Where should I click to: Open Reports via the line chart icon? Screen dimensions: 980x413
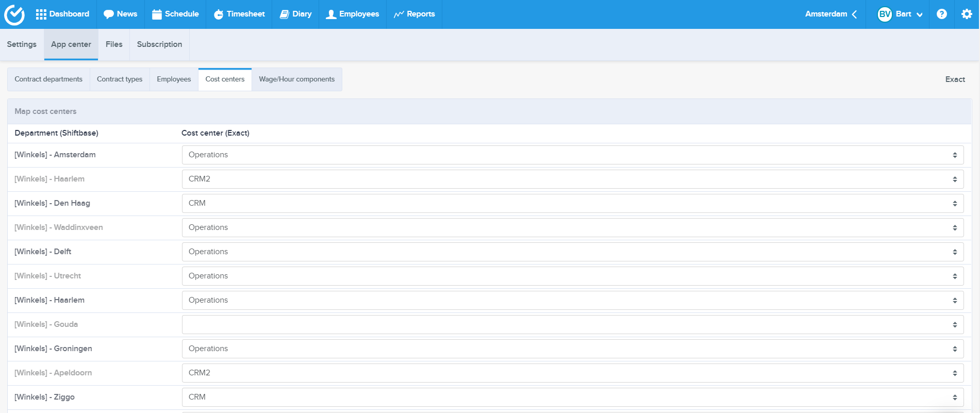[398, 14]
